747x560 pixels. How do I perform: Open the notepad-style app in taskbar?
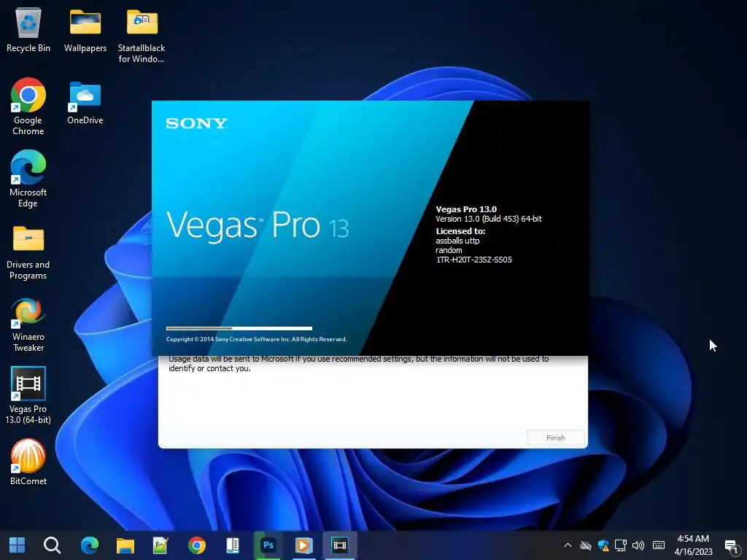pyautogui.click(x=160, y=545)
